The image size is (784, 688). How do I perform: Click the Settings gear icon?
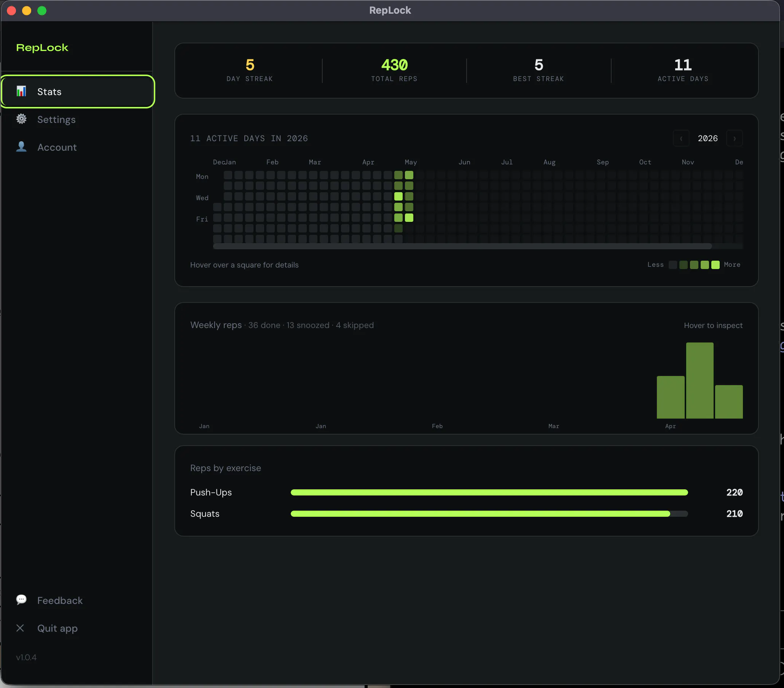pos(21,119)
